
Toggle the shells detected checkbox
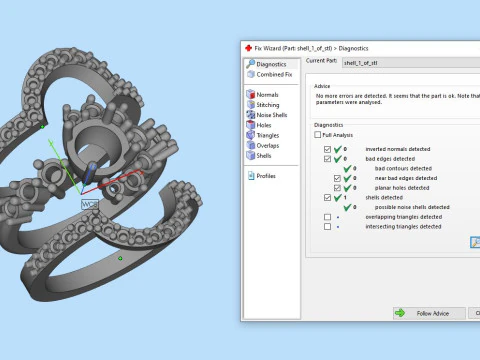pyautogui.click(x=327, y=197)
